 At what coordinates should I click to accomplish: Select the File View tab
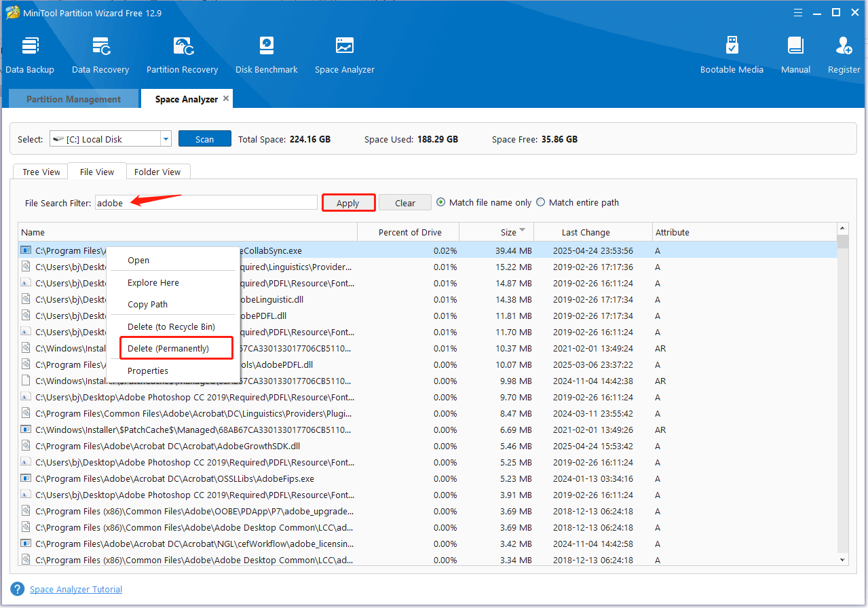97,172
